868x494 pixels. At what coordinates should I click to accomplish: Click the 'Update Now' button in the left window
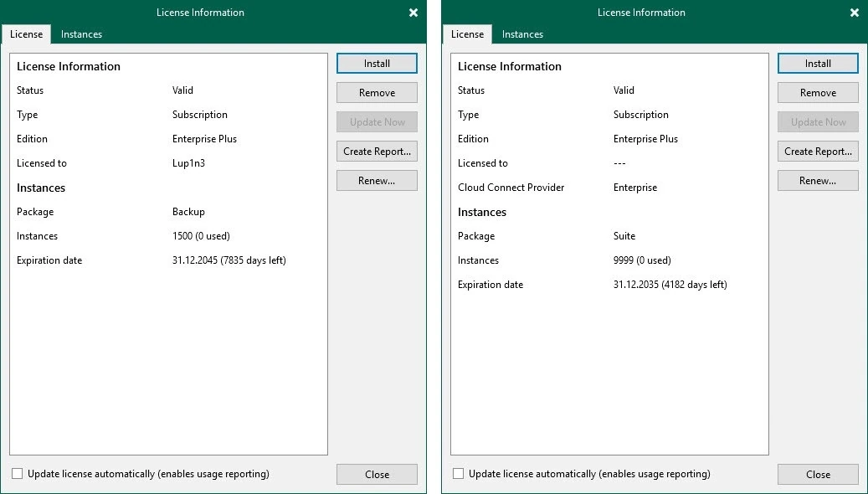click(377, 122)
